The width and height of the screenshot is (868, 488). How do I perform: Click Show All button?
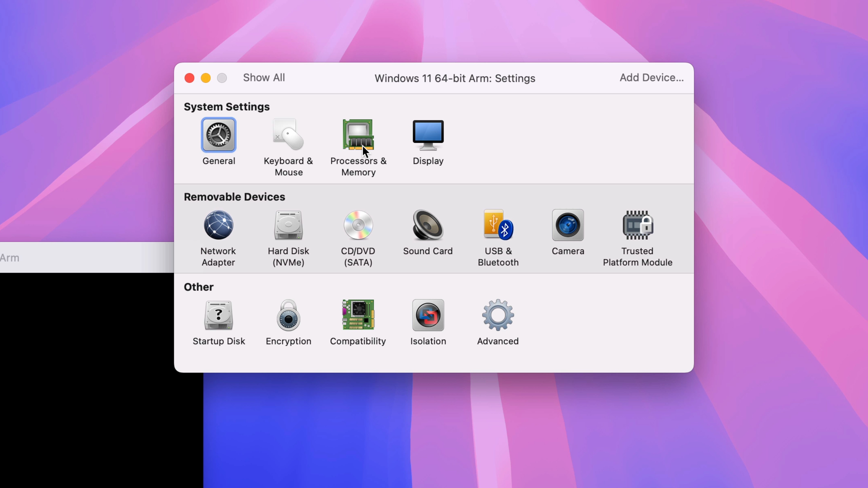point(264,77)
